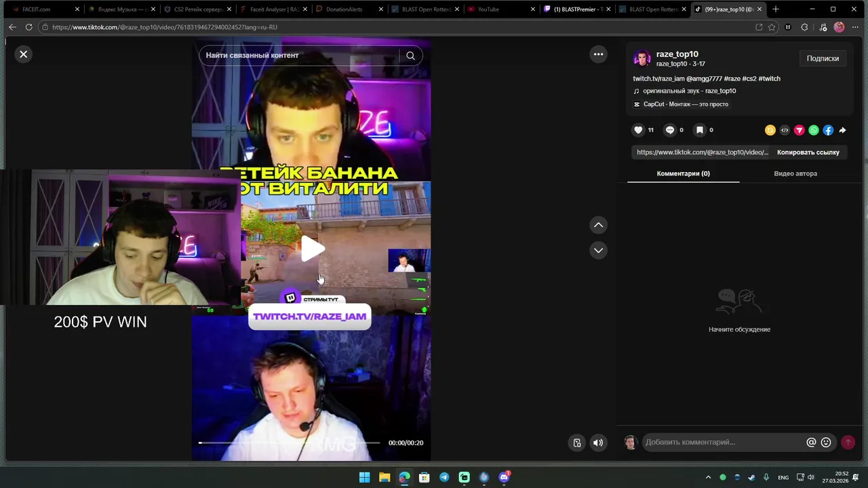This screenshot has height=488, width=868.
Task: Bookmark the page with the star icon
Action: pos(772,27)
